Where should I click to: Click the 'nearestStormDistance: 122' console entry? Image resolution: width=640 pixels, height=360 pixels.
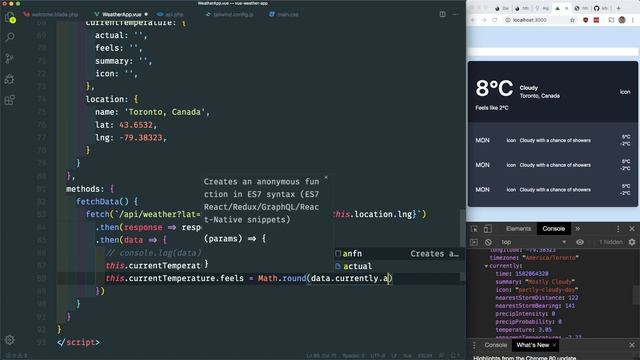537,298
